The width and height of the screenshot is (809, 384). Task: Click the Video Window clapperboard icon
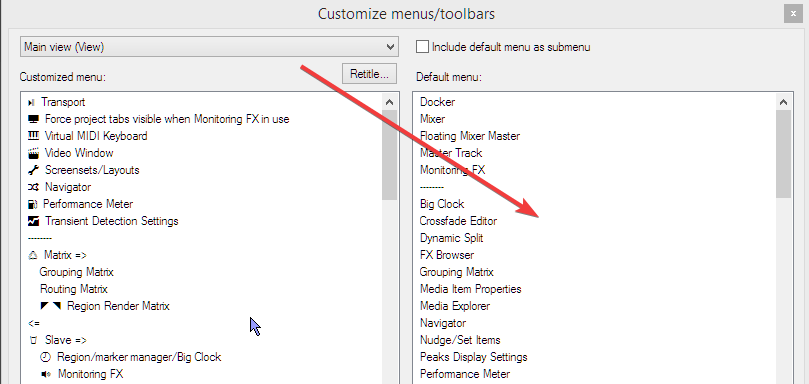[34, 153]
